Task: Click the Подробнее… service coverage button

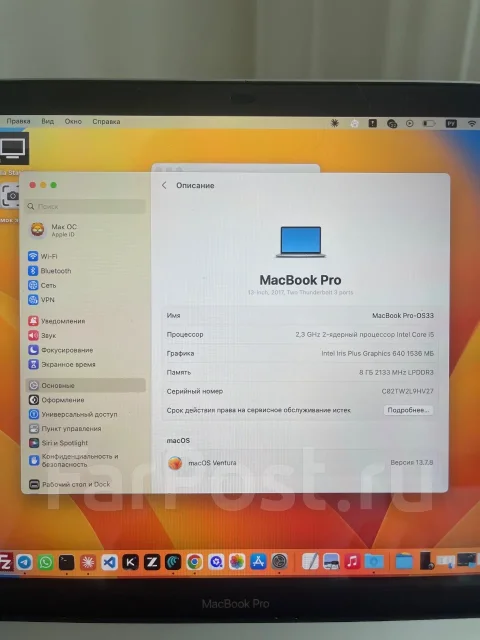Action: pos(408,410)
